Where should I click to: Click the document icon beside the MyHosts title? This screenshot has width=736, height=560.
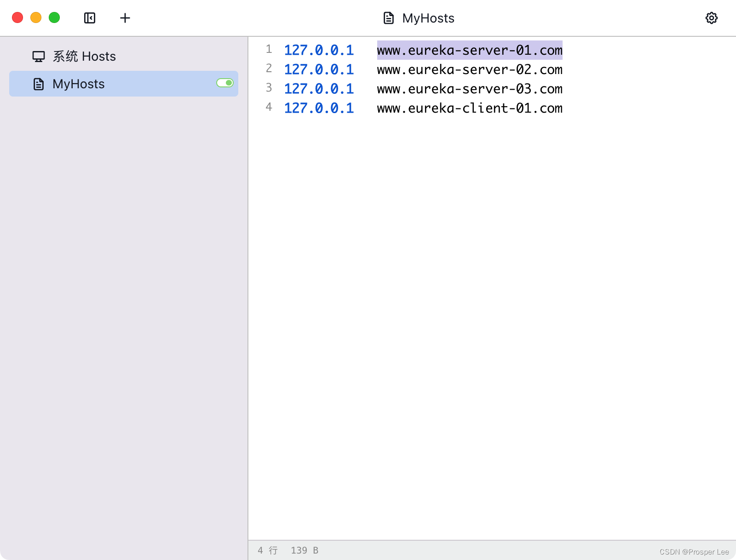point(389,18)
